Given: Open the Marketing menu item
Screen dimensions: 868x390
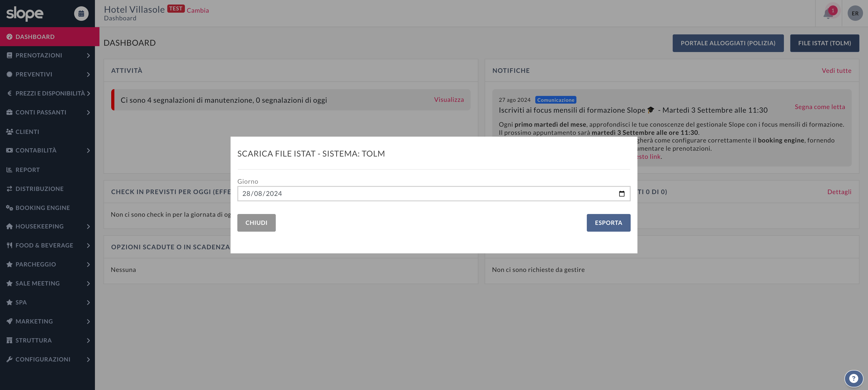Looking at the screenshot, I should tap(34, 321).
